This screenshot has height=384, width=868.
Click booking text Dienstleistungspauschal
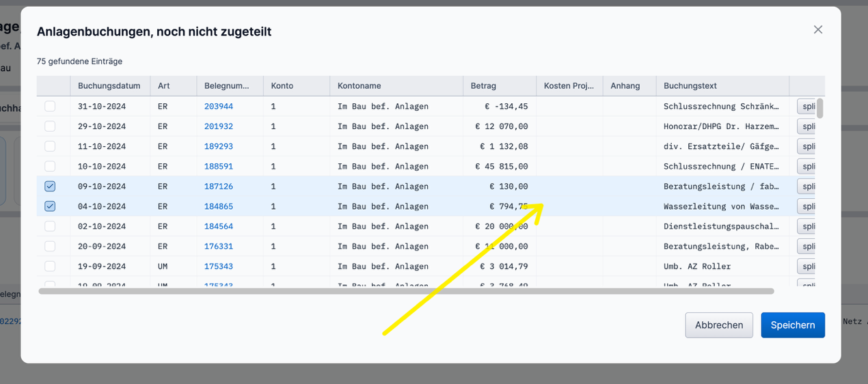(x=722, y=226)
